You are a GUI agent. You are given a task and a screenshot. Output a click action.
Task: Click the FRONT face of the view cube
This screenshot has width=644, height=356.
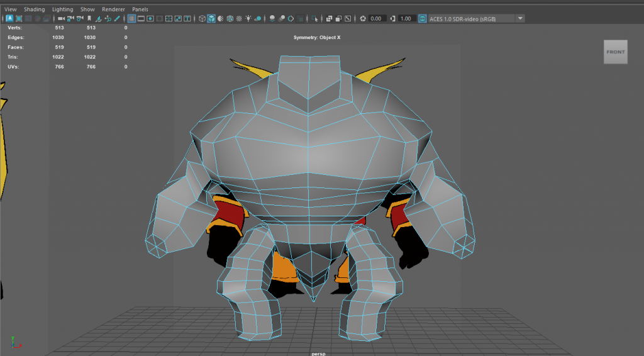[615, 52]
